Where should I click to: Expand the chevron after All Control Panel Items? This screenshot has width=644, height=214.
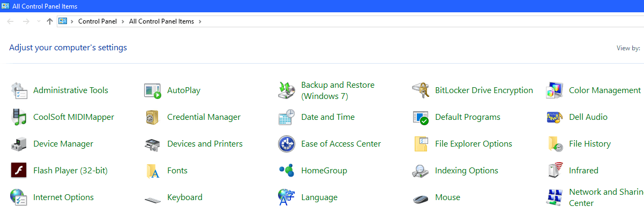tap(200, 21)
